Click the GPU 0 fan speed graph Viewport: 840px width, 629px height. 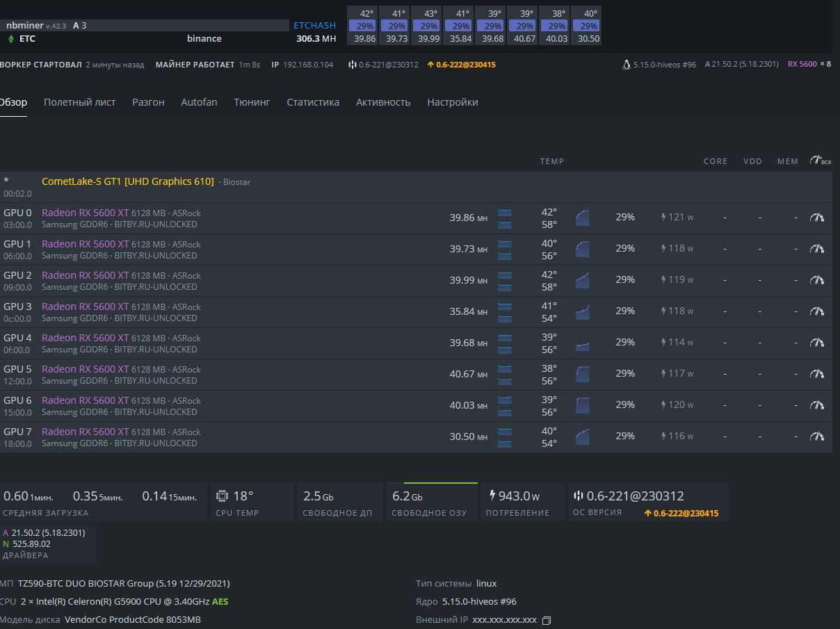[583, 218]
